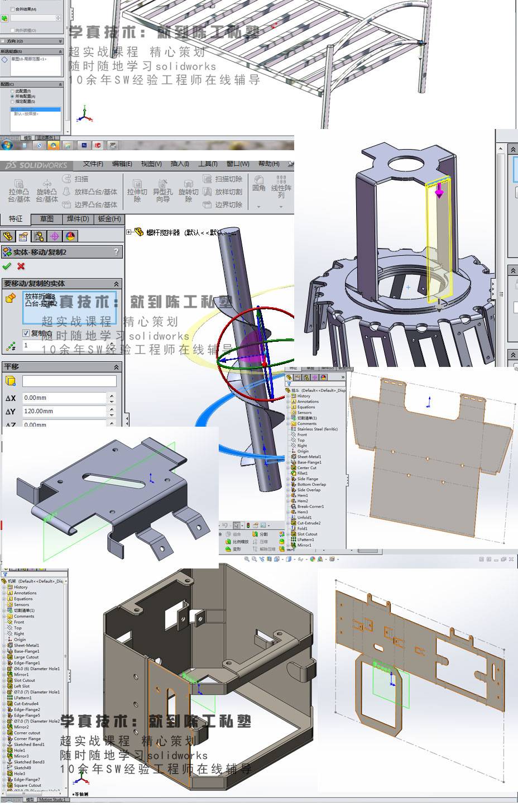Click the ΔY 120.00mm input field
Image resolution: width=518 pixels, height=812 pixels.
pos(64,411)
